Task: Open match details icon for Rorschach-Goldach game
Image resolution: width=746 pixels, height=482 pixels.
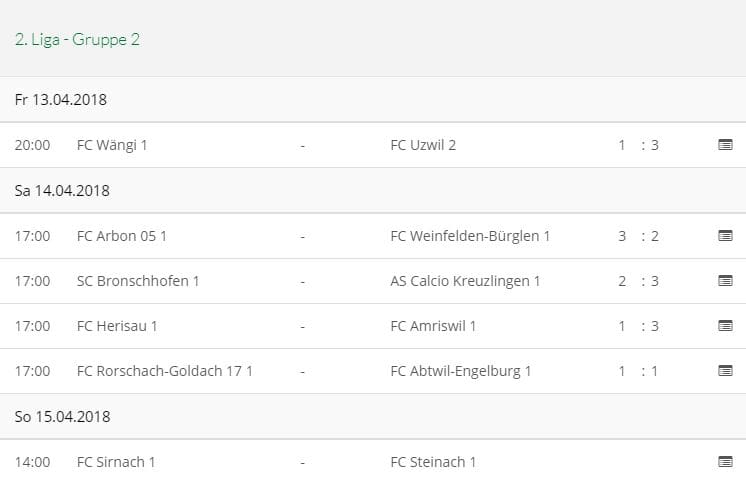Action: point(725,371)
